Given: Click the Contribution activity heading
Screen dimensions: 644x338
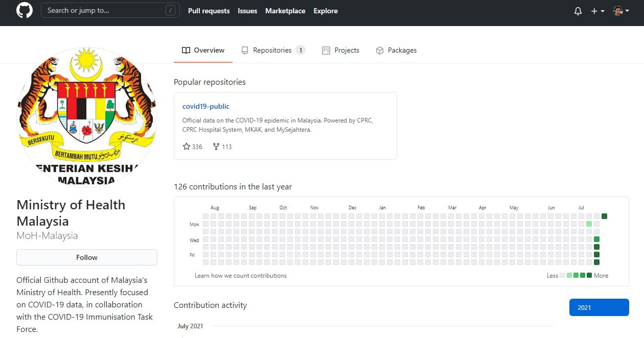Looking at the screenshot, I should coord(210,305).
